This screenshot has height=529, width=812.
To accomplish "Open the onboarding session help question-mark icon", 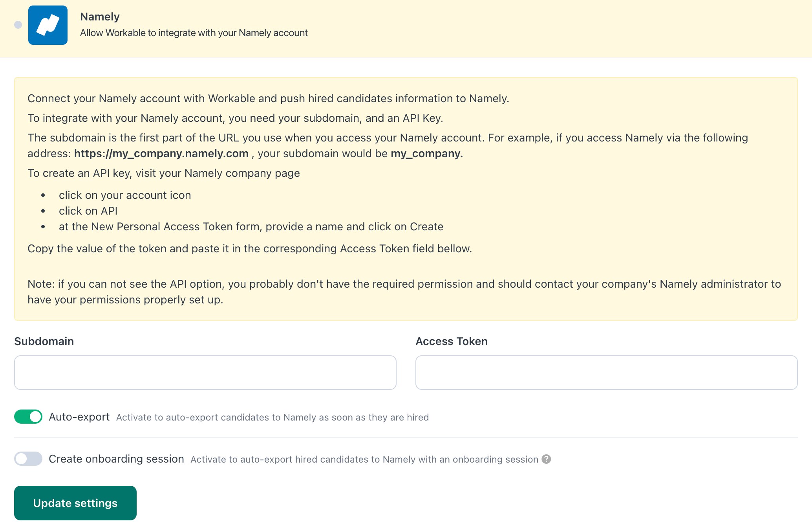I will [x=546, y=459].
